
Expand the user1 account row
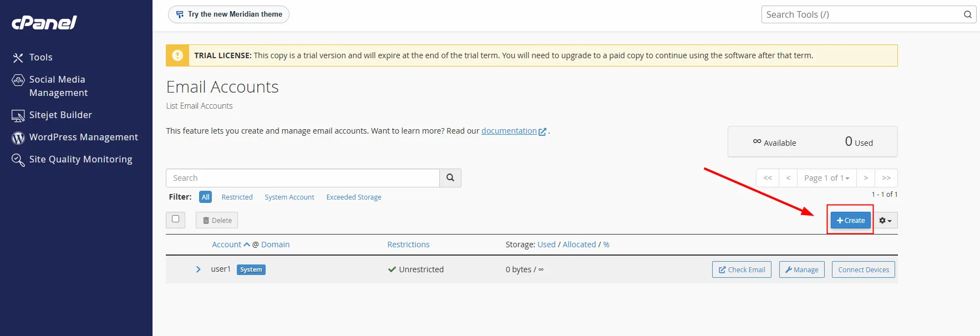198,269
